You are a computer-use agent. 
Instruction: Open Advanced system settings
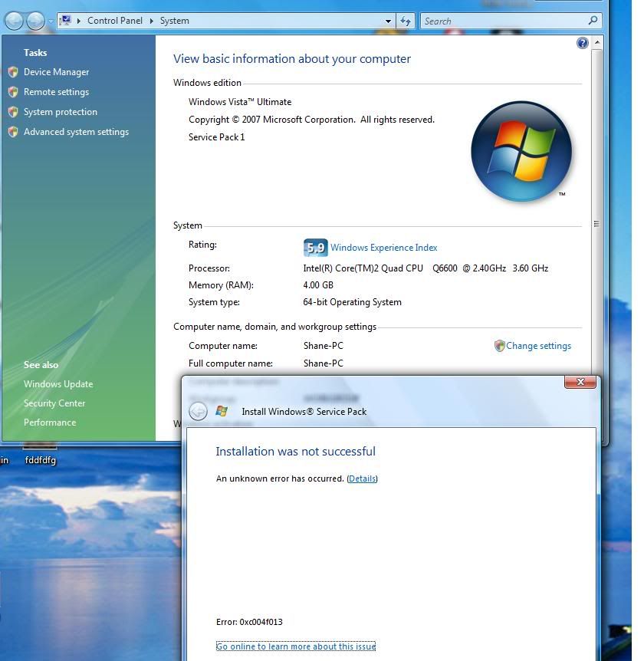tap(77, 132)
